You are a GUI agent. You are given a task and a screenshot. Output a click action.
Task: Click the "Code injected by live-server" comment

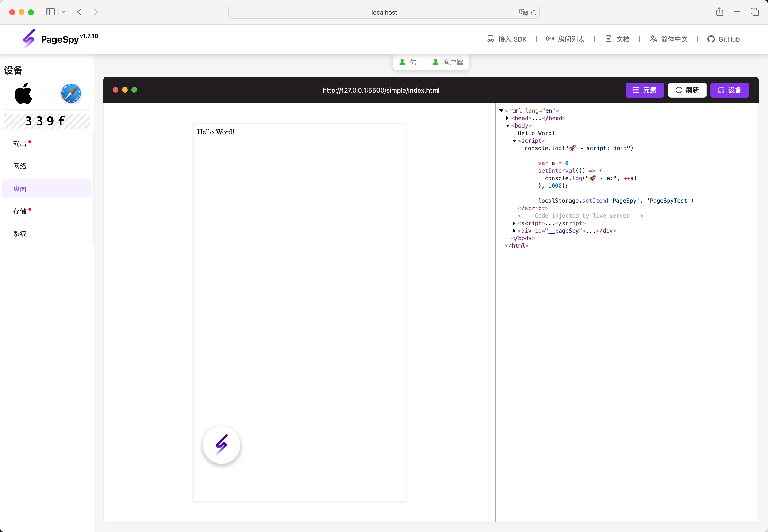(581, 216)
